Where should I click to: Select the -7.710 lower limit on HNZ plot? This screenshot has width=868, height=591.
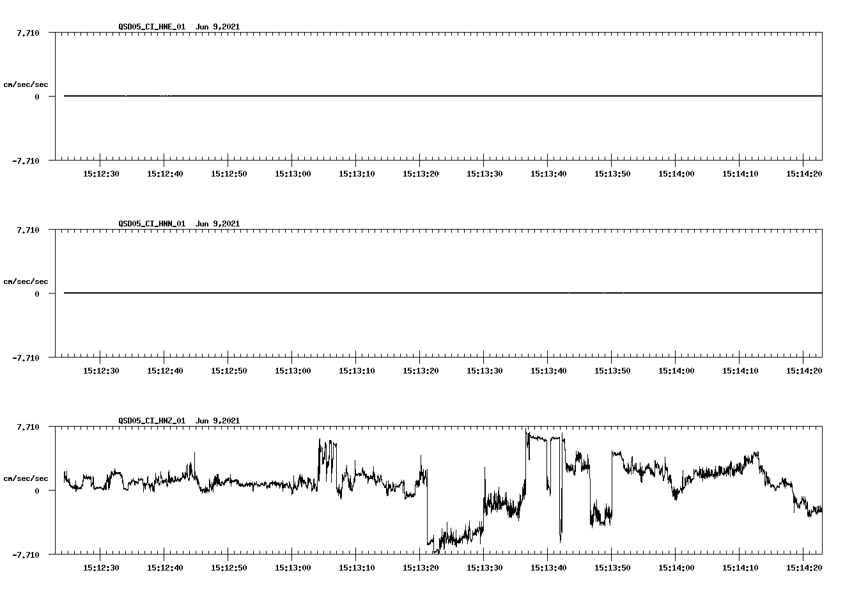[x=26, y=555]
